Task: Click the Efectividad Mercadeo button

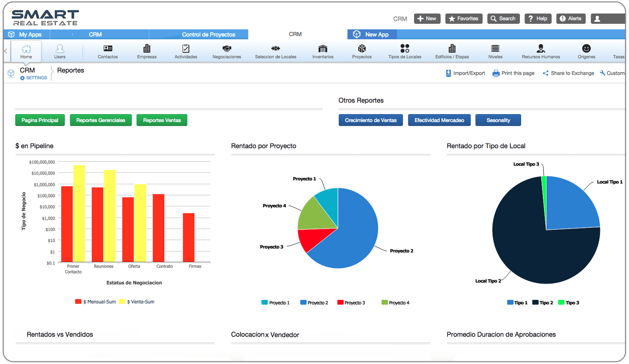Action: pyautogui.click(x=439, y=120)
